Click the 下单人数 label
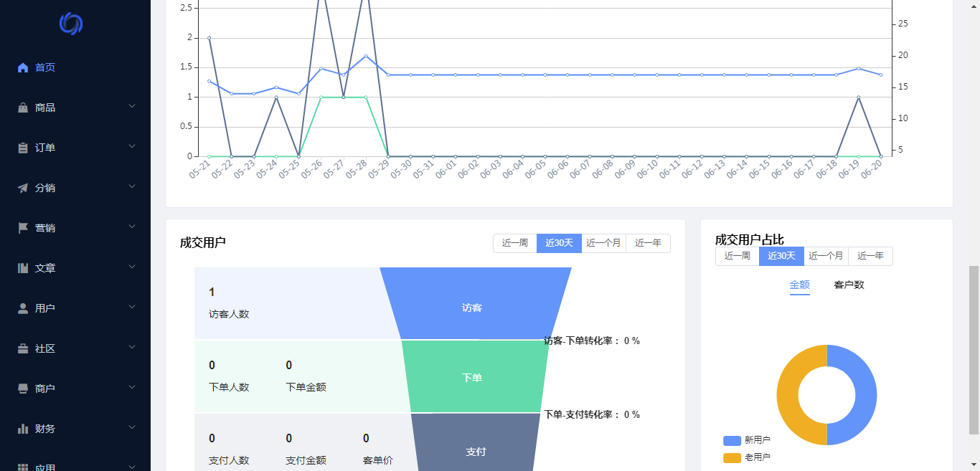The width and height of the screenshot is (980, 471). click(x=229, y=387)
